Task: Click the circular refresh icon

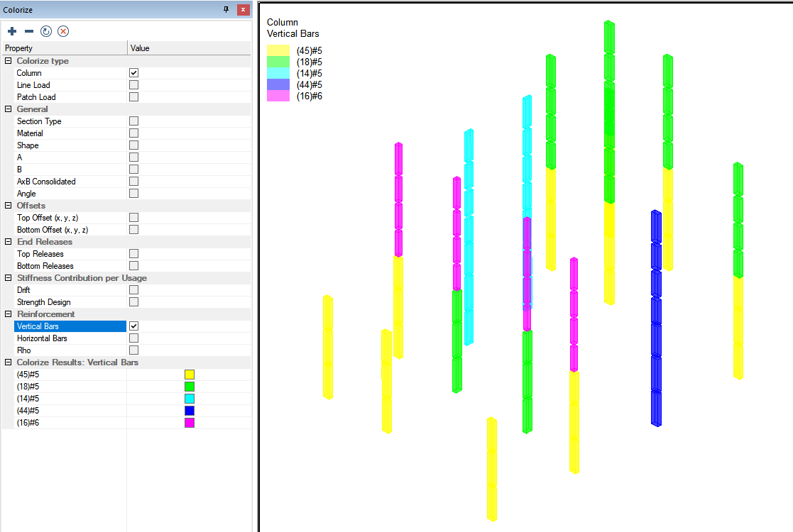Action: click(x=46, y=31)
